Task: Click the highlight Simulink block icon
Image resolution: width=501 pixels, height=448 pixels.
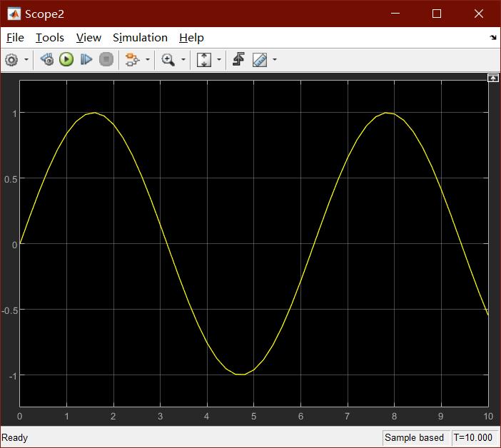Action: point(132,60)
